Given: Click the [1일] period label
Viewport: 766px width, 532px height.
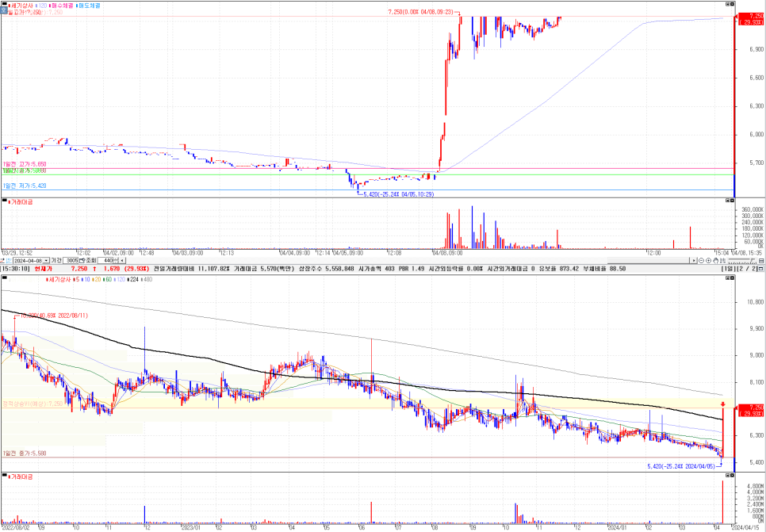Looking at the screenshot, I should pos(728,269).
